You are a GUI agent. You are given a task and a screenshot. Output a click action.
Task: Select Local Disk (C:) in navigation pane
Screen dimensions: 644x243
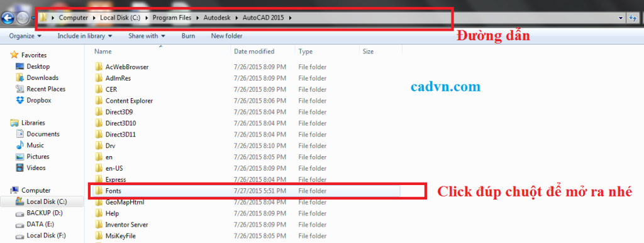point(47,201)
